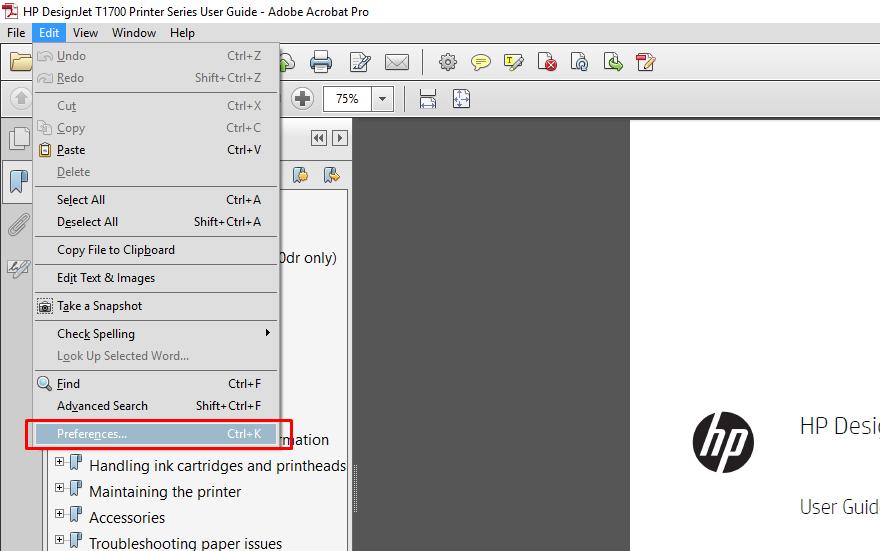Open the settings gear icon

pos(447,62)
